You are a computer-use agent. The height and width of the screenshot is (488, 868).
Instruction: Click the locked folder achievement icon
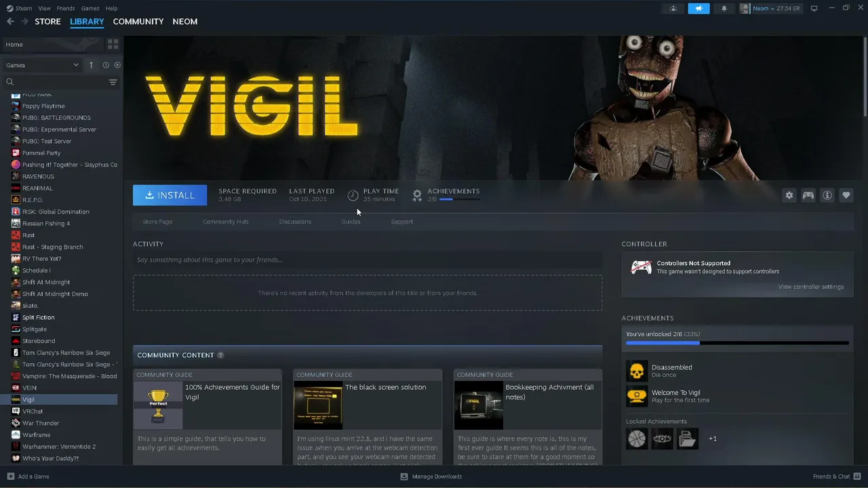(688, 439)
